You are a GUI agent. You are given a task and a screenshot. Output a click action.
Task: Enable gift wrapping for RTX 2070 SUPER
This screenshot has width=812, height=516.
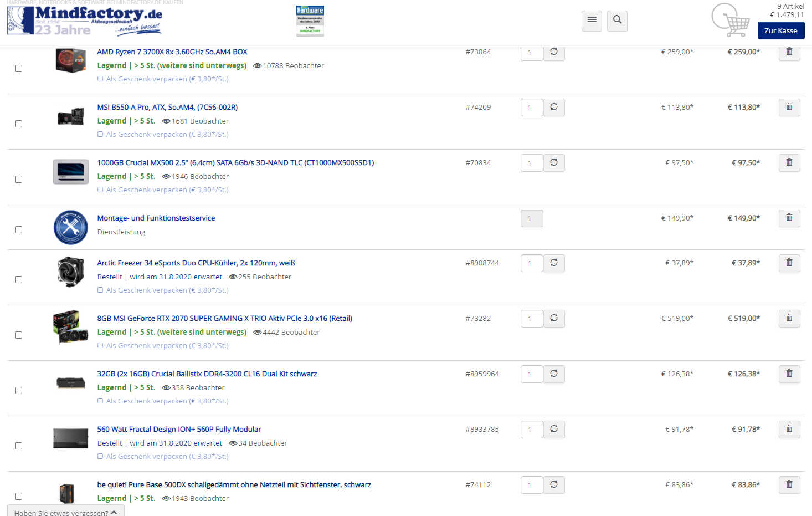coord(100,345)
